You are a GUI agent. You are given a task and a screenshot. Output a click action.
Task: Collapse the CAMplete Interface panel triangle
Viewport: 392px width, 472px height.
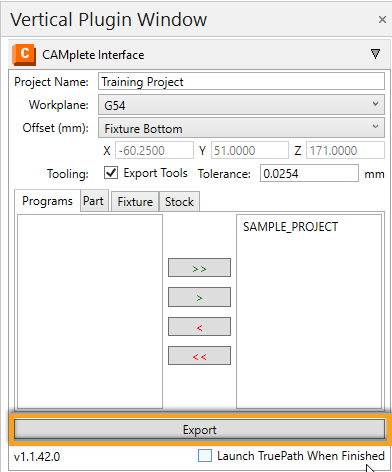click(x=375, y=54)
